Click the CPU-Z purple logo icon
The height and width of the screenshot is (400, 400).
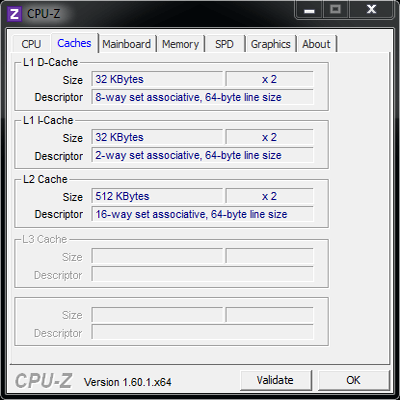click(15, 14)
